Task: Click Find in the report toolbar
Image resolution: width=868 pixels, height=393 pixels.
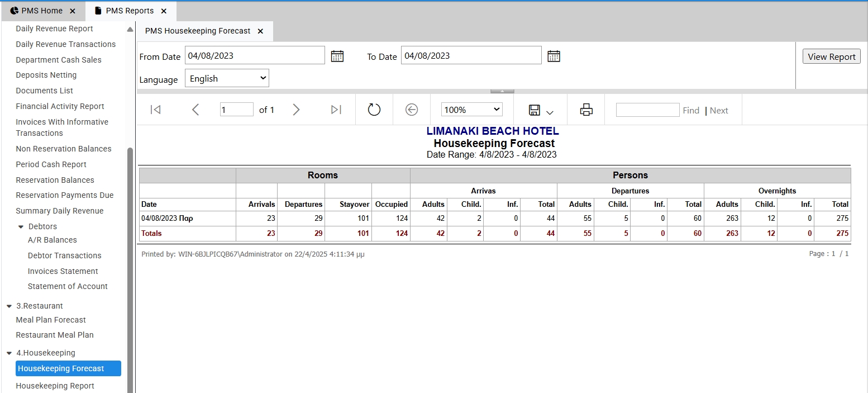Action: click(691, 111)
